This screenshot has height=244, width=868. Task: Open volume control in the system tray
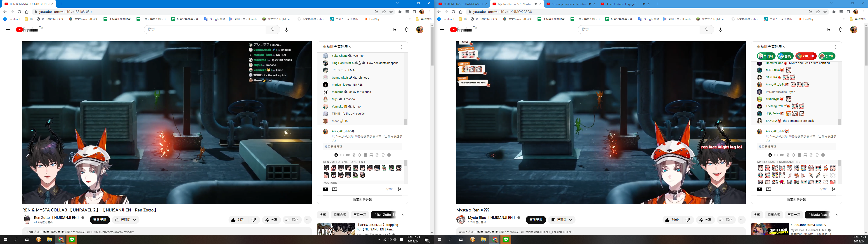tap(389, 240)
